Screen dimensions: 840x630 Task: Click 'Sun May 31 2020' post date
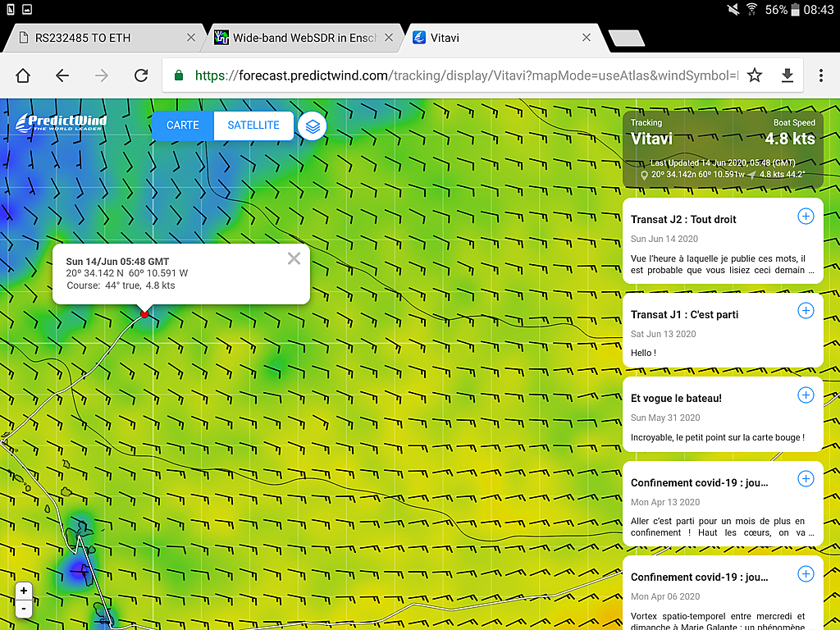[665, 418]
